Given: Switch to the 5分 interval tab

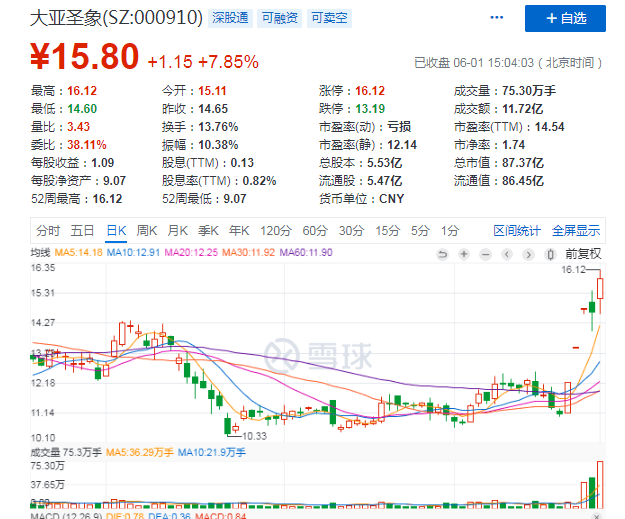Looking at the screenshot, I should click(420, 230).
